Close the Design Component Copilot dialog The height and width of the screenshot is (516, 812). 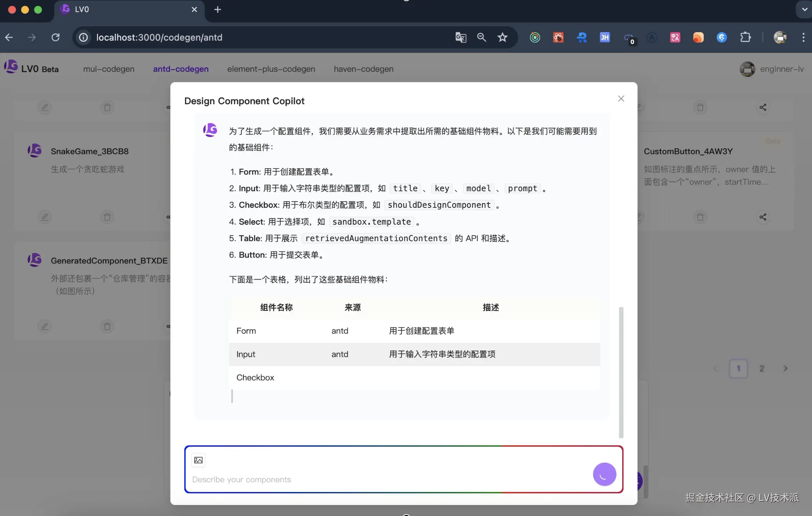(x=621, y=98)
